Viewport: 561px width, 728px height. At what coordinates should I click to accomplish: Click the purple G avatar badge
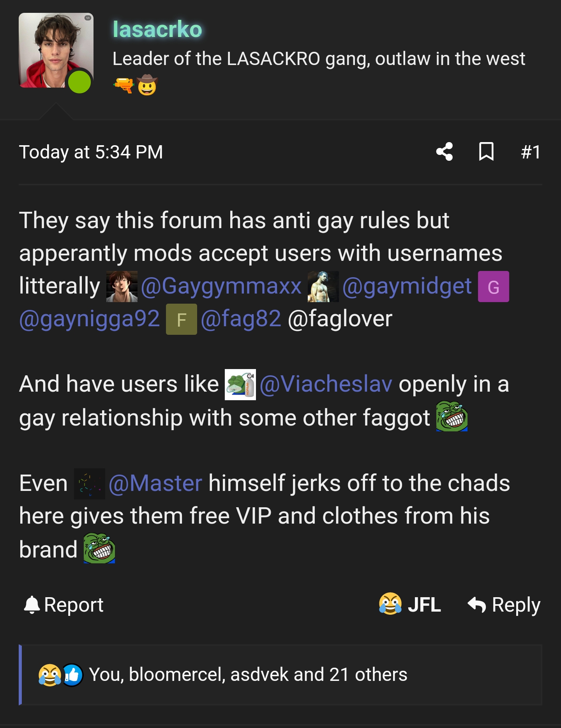pyautogui.click(x=494, y=287)
